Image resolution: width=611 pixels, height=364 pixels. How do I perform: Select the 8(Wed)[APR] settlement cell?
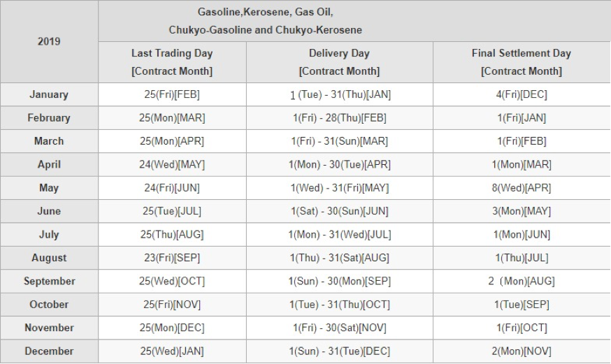click(x=522, y=188)
